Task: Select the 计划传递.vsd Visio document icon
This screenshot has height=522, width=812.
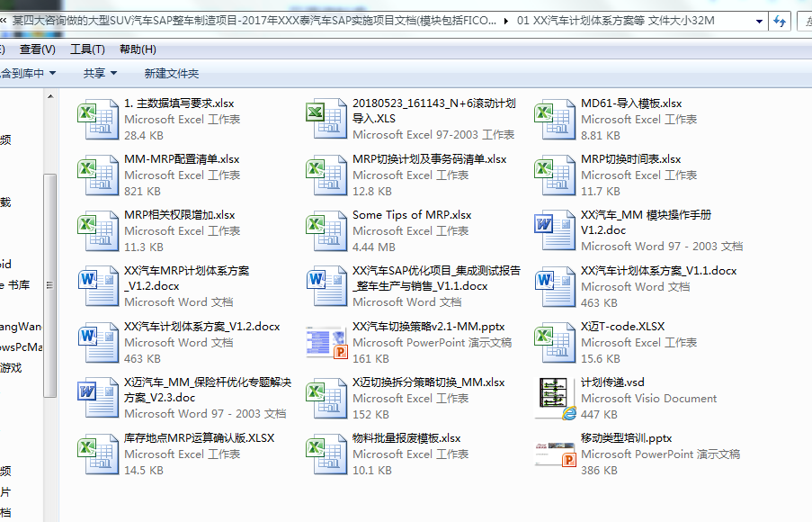Action: [x=556, y=399]
